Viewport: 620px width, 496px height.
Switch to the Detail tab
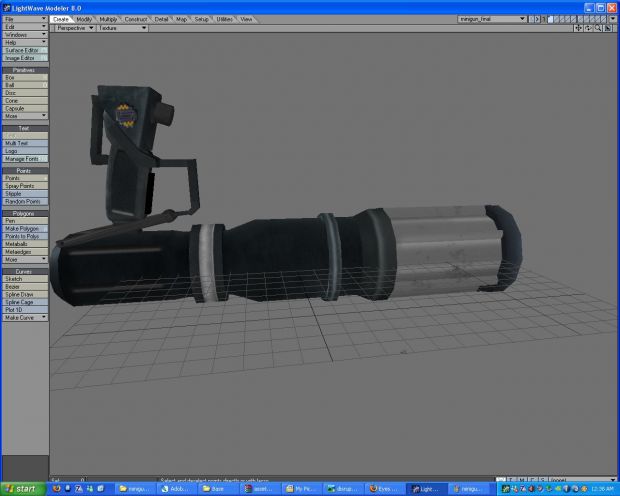tap(161, 19)
